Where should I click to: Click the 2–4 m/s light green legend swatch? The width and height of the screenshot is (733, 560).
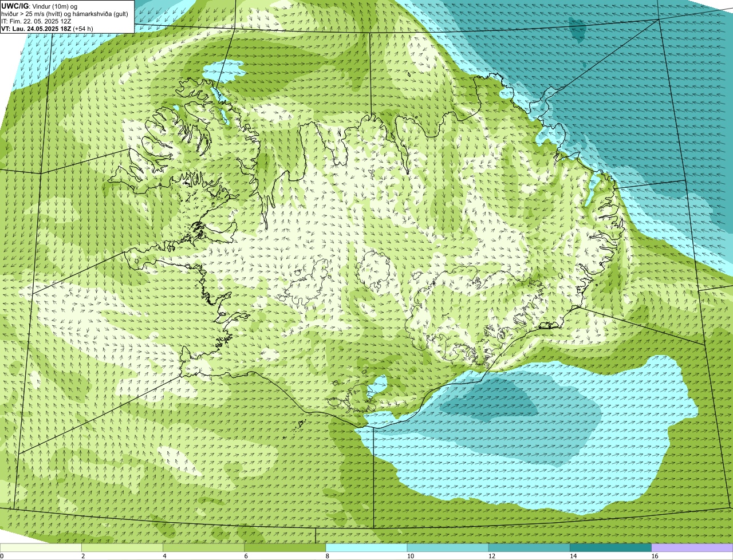pyautogui.click(x=123, y=548)
